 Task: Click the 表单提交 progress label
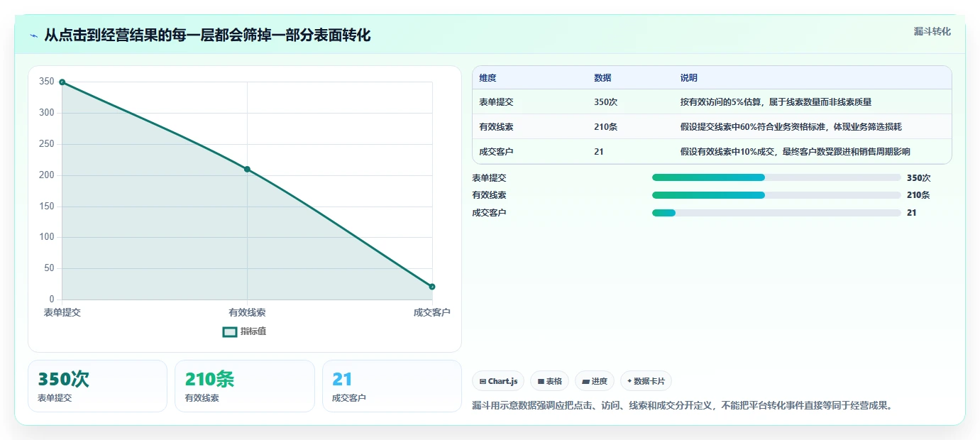(489, 178)
